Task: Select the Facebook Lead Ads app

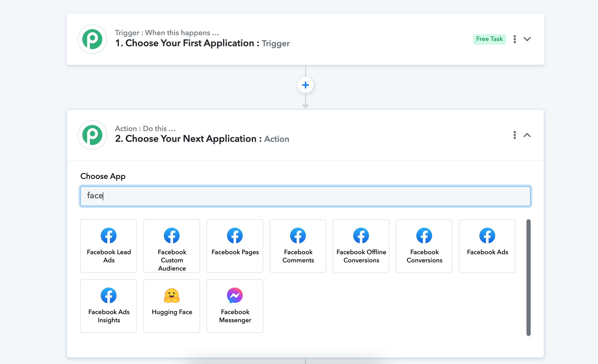Action: tap(109, 246)
